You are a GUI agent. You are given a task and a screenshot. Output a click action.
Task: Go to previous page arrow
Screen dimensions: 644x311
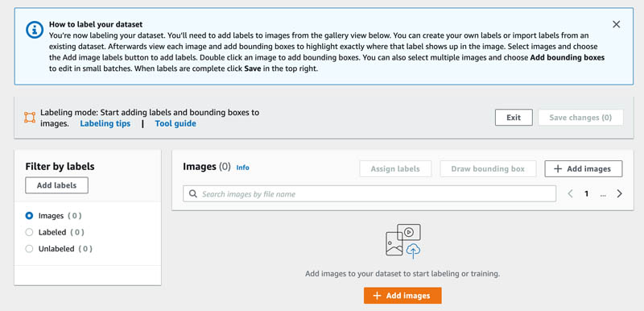click(x=570, y=194)
